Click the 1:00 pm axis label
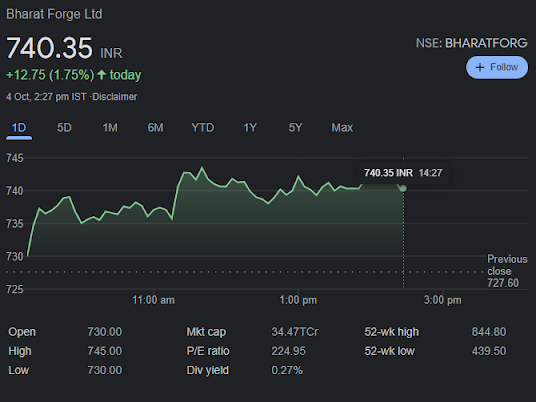This screenshot has height=402, width=536. 298,300
